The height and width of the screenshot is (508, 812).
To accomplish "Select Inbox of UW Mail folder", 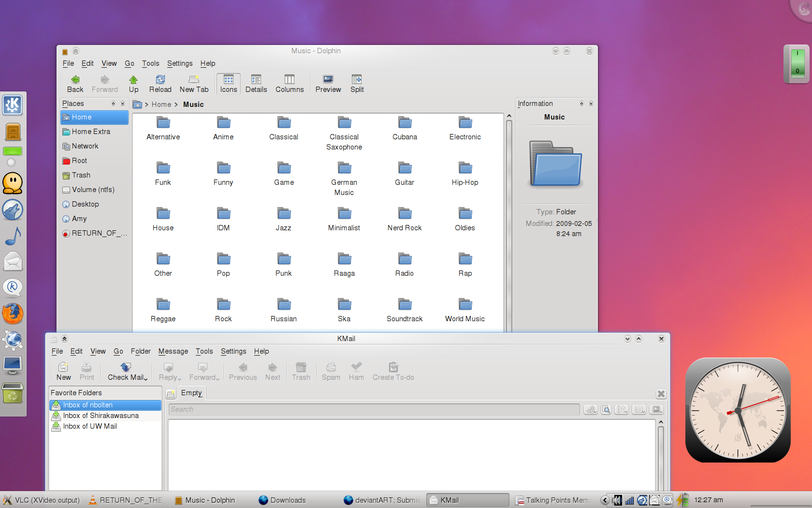I will coord(90,426).
